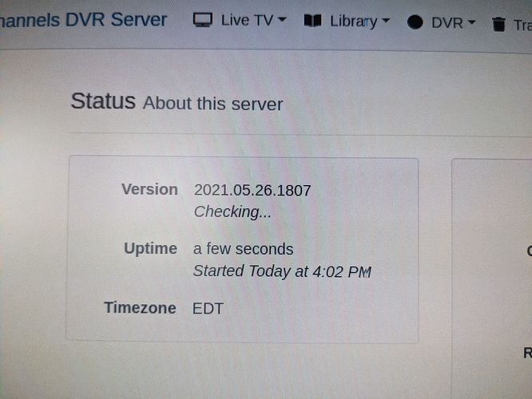Expand the Library dropdown arrow
Image resolution: width=532 pixels, height=399 pixels.
point(386,21)
